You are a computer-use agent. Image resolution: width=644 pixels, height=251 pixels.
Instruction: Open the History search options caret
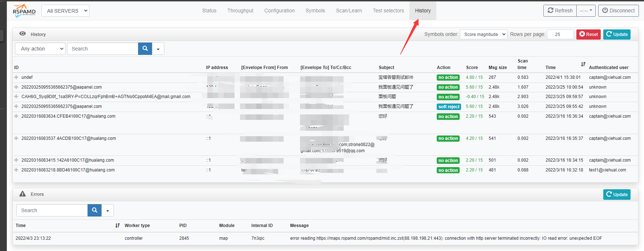coord(158,49)
